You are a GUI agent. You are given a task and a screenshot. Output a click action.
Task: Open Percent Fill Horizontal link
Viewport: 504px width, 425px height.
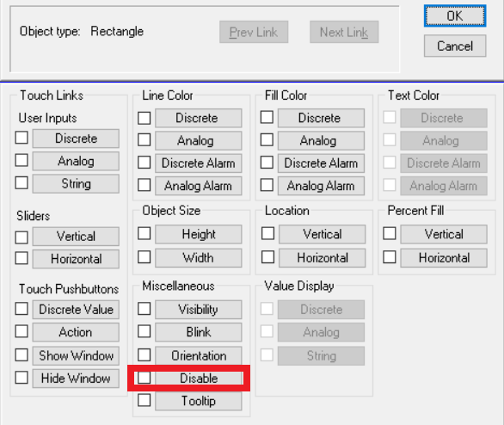click(x=444, y=258)
